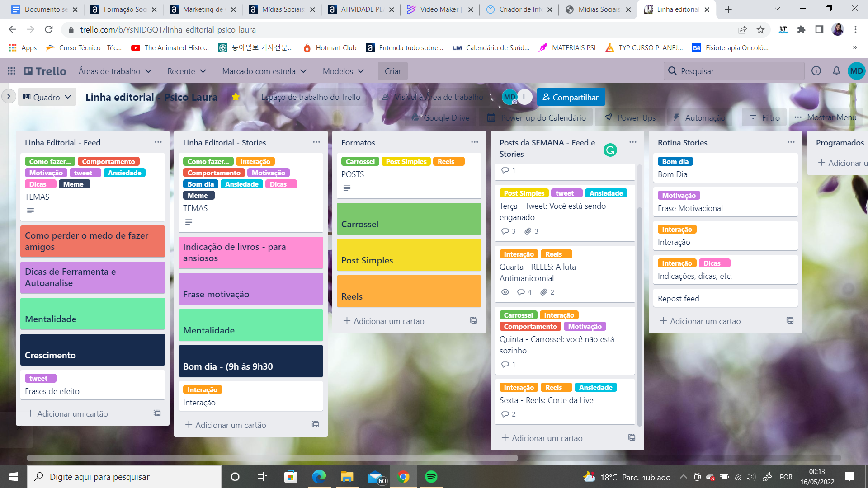Click comments icon on Sexta Reels card

point(505,414)
